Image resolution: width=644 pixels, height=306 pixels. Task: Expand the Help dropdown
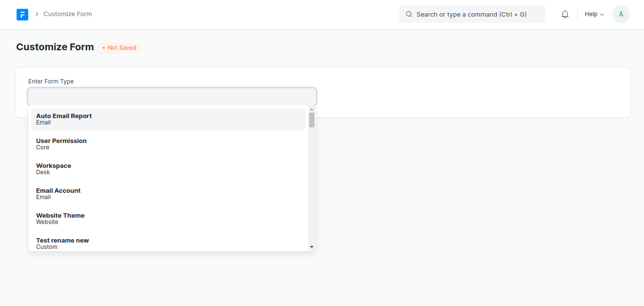[594, 14]
